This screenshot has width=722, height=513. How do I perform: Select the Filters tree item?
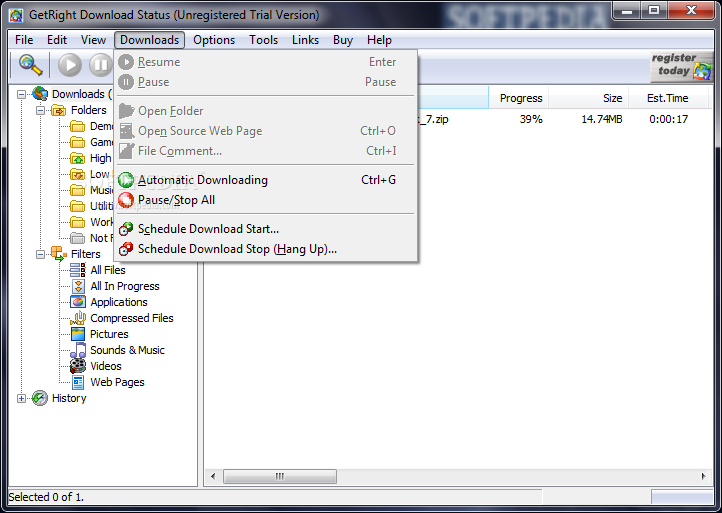pos(85,254)
